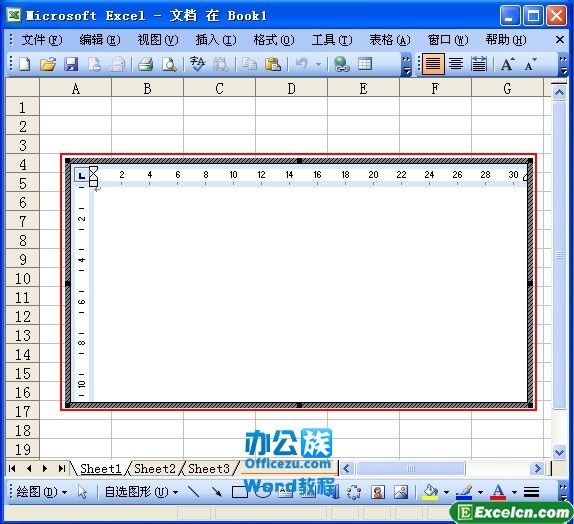Apply distributed alignment icon

click(x=479, y=64)
